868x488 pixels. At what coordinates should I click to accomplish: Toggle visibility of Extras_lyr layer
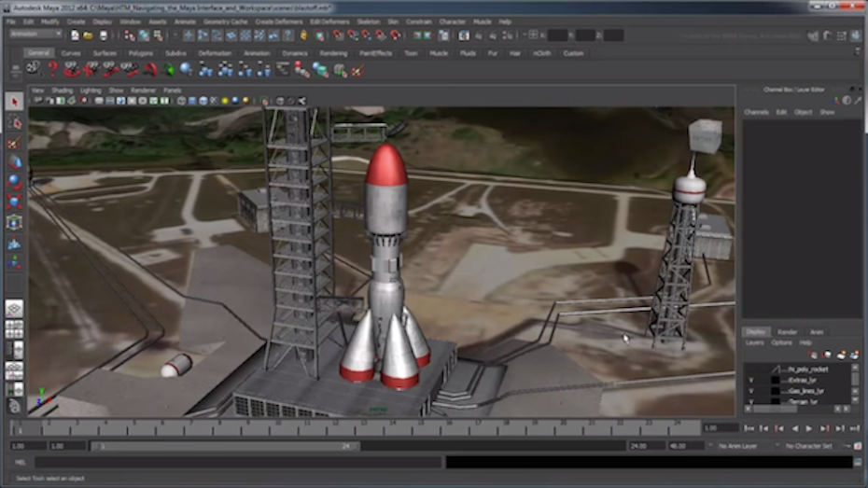pos(750,381)
